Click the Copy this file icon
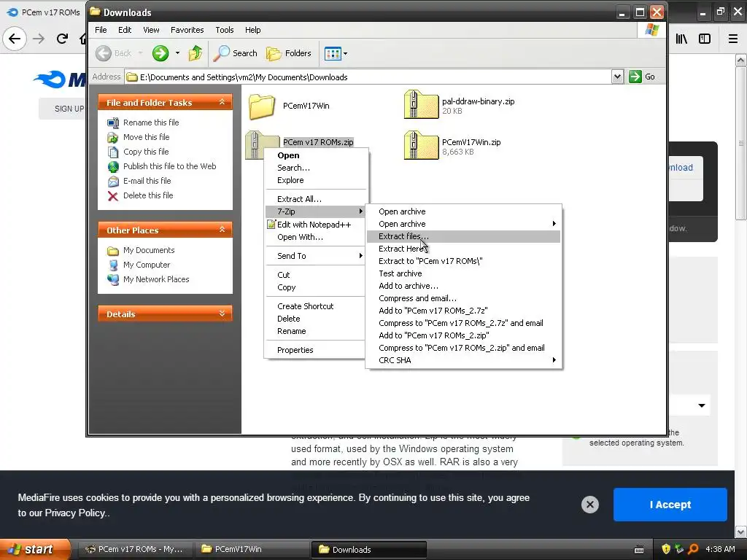 click(113, 152)
